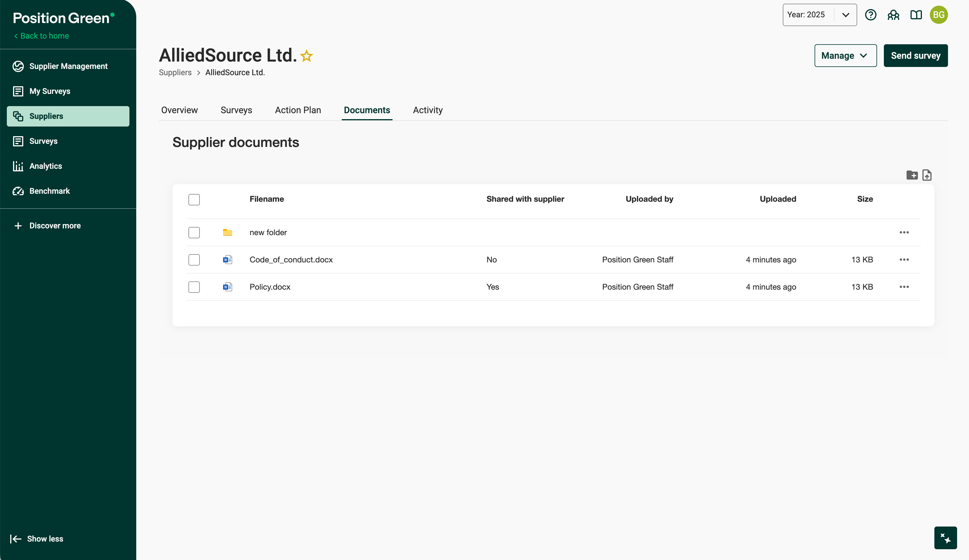The image size is (969, 560).
Task: Click the Filename column header
Action: pyautogui.click(x=267, y=199)
